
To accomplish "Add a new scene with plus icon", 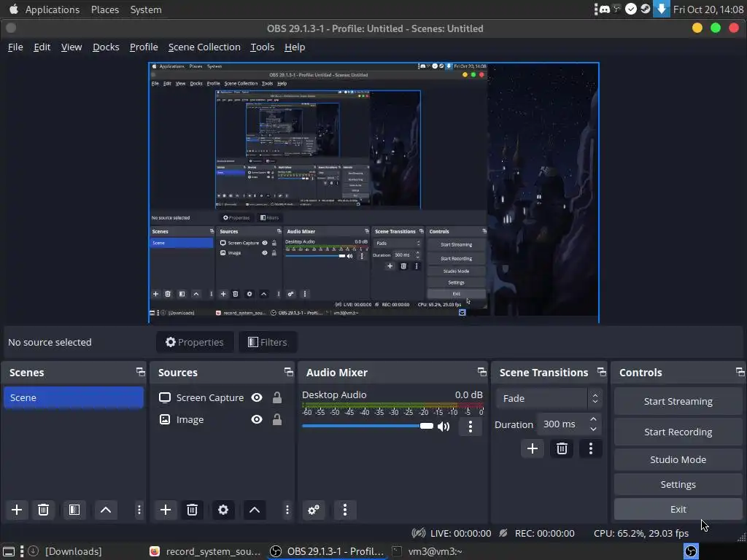I will pos(17,510).
